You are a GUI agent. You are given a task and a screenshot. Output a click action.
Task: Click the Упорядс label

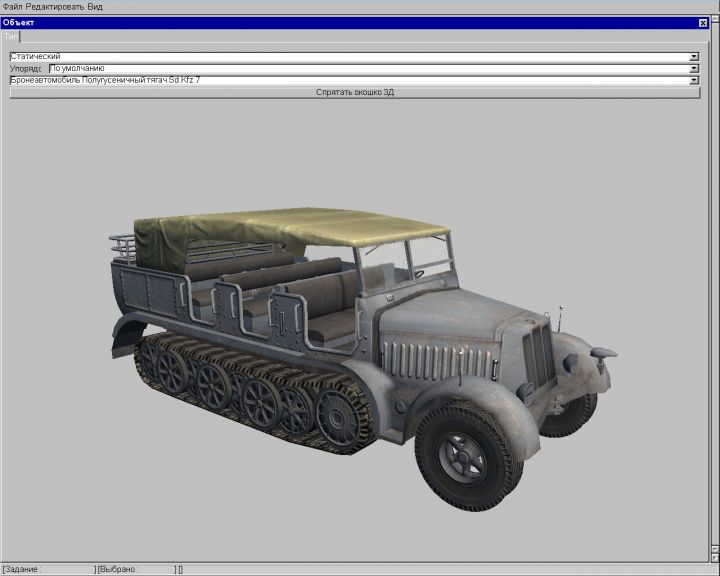27,69
